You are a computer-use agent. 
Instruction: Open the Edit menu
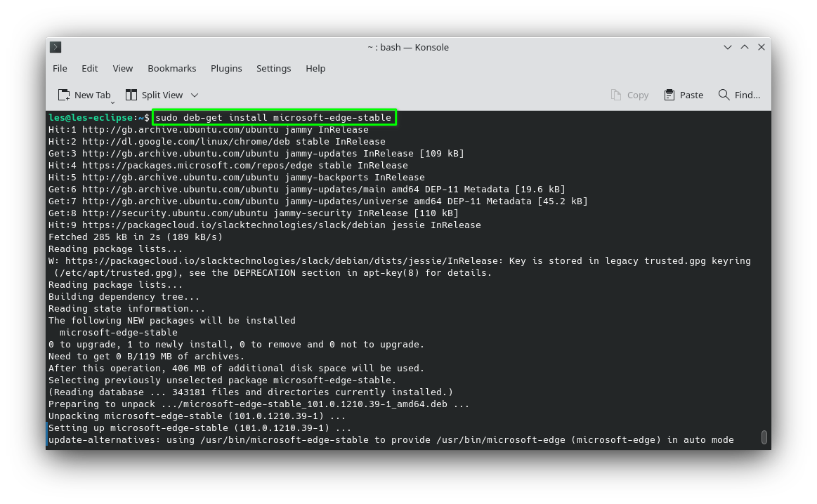90,68
